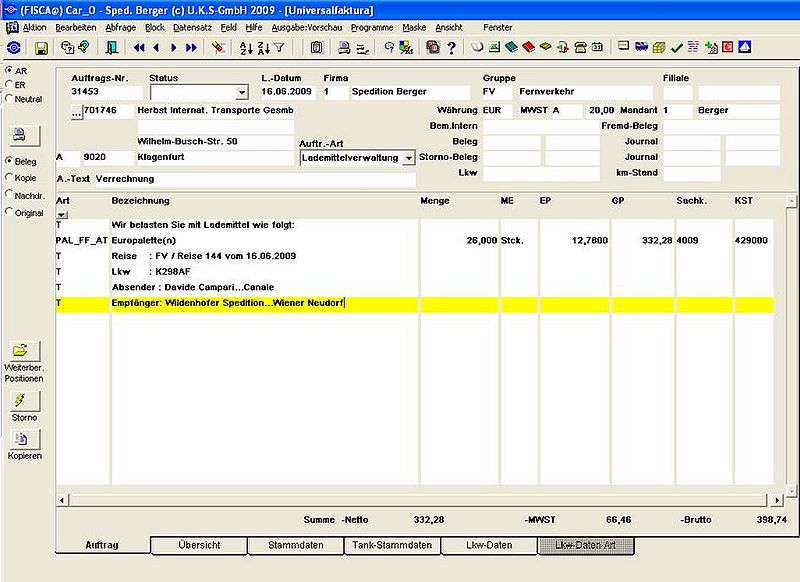Click the Weiterber. Positionen folder button

24,351
